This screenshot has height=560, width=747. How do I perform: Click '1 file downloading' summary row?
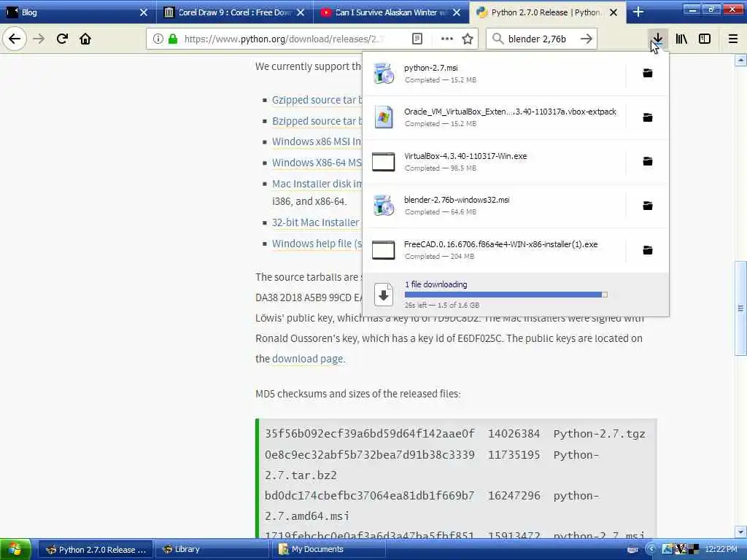(516, 295)
